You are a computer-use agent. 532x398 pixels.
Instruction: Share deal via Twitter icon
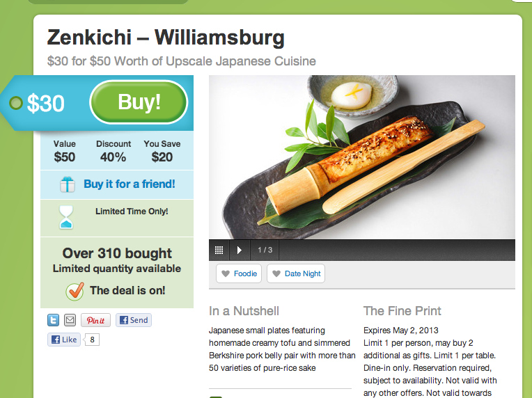53,320
